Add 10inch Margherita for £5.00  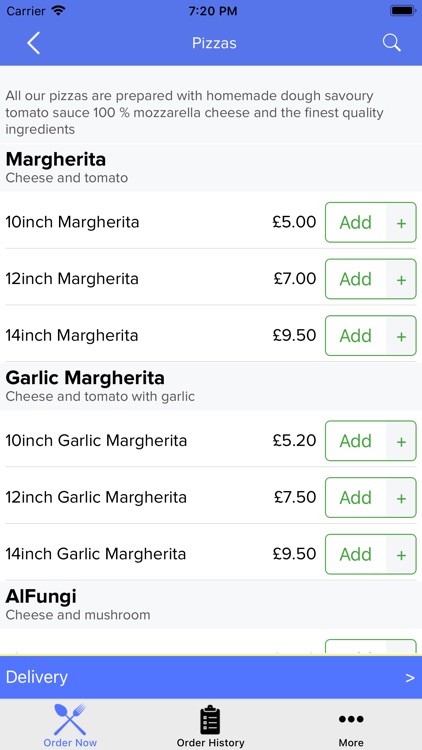(355, 222)
